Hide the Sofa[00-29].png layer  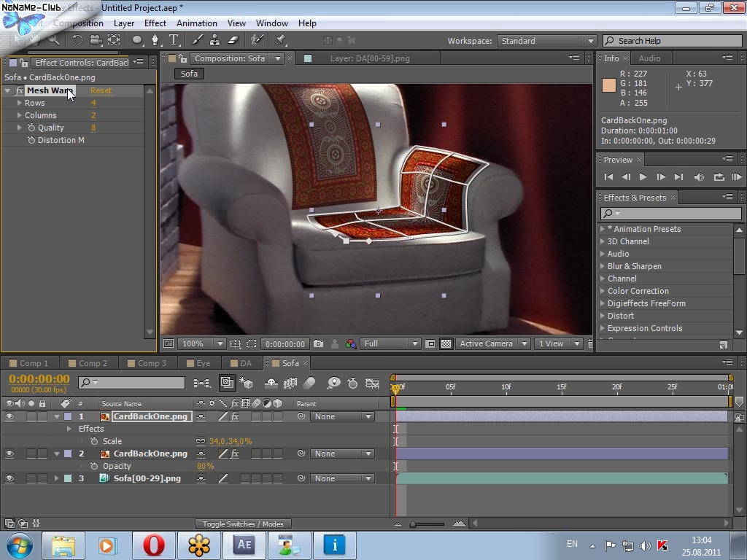tap(9, 478)
